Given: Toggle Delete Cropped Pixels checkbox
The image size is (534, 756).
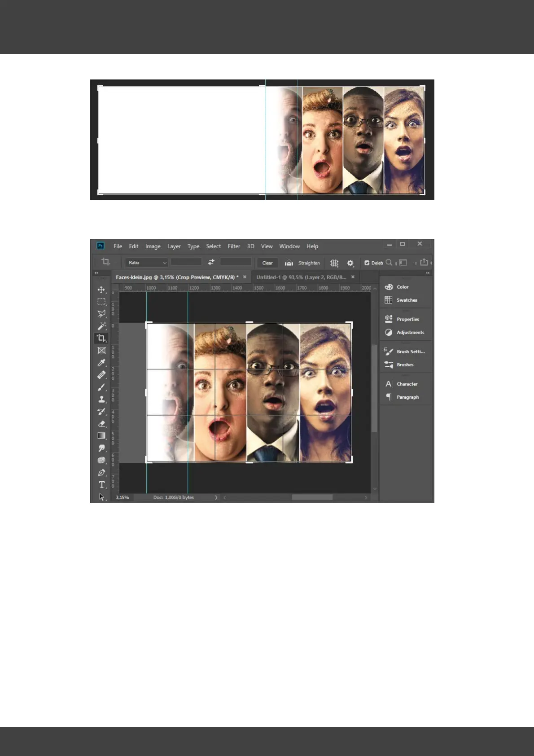Looking at the screenshot, I should [x=367, y=263].
